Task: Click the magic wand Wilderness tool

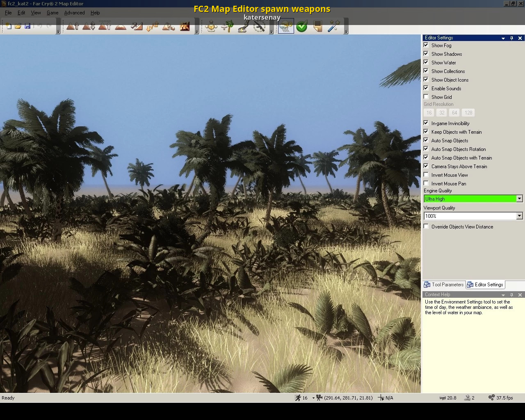Action: pos(333,26)
